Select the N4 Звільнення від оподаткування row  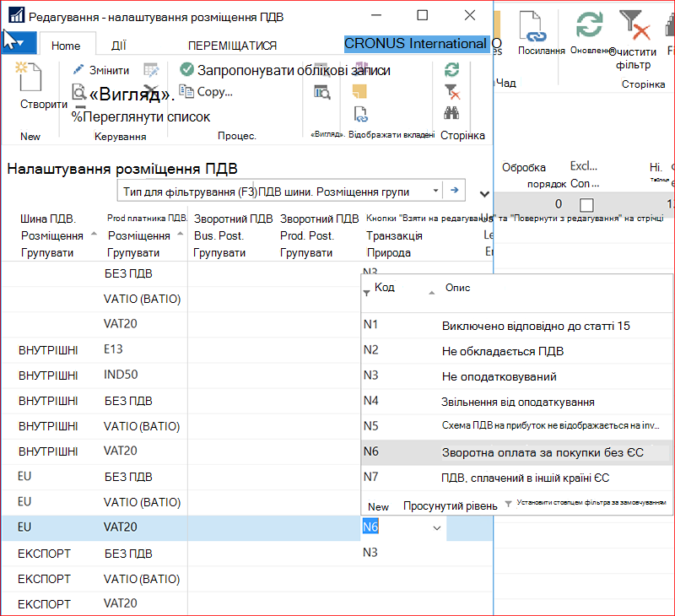pos(516,402)
